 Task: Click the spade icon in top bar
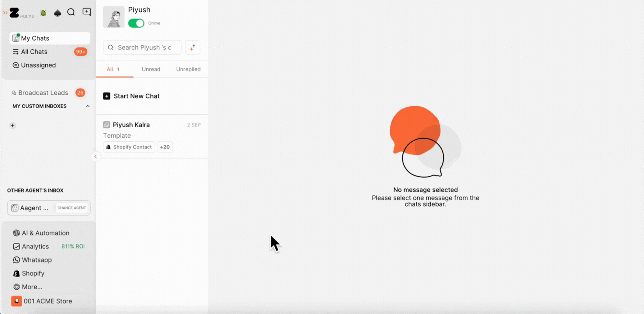pos(57,13)
